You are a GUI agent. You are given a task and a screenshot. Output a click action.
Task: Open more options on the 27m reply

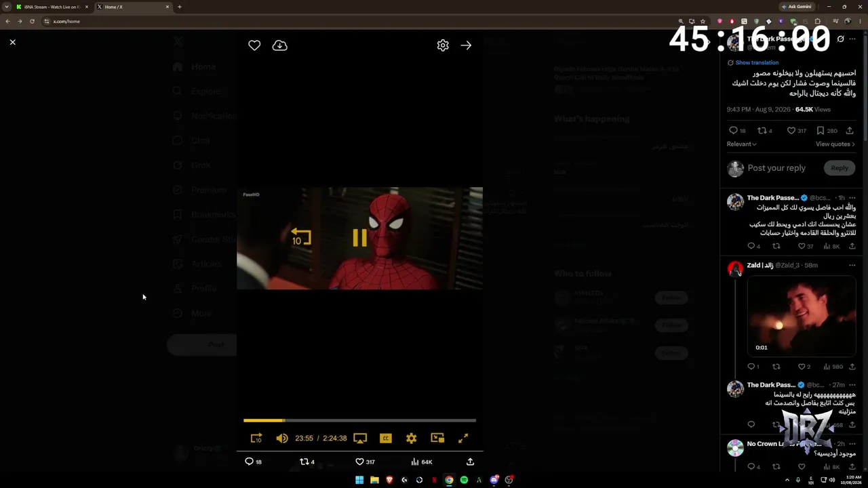point(852,385)
